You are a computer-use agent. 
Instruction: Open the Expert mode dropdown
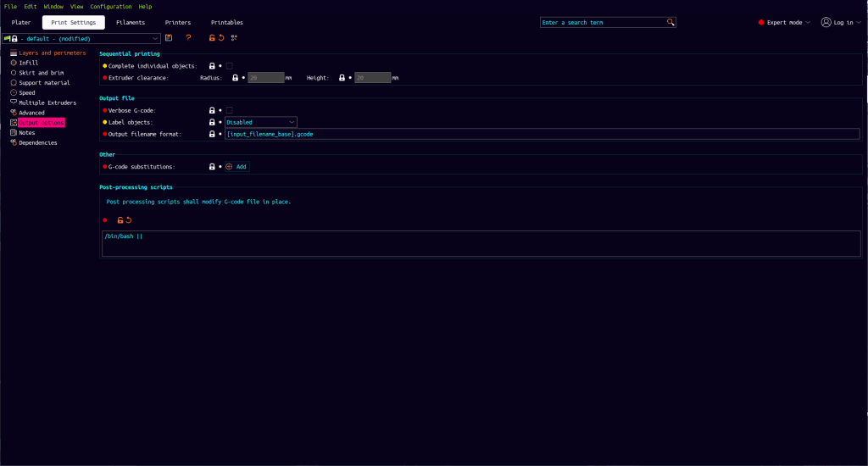(784, 22)
